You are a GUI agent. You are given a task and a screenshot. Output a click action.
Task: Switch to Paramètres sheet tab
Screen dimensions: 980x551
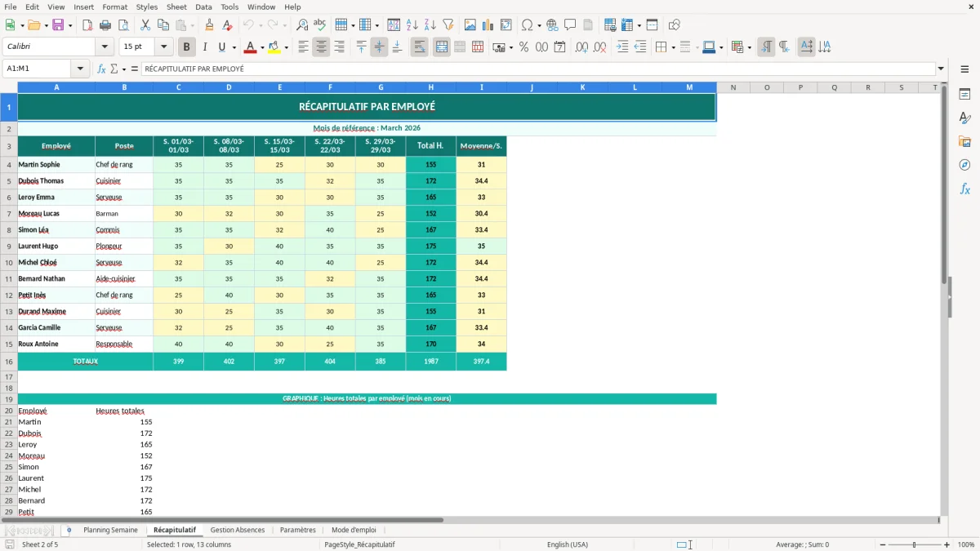point(298,530)
